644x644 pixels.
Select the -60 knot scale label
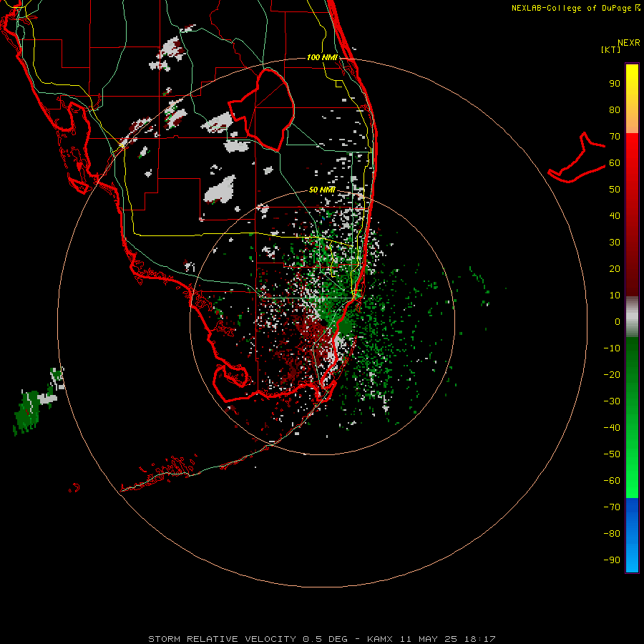click(612, 481)
